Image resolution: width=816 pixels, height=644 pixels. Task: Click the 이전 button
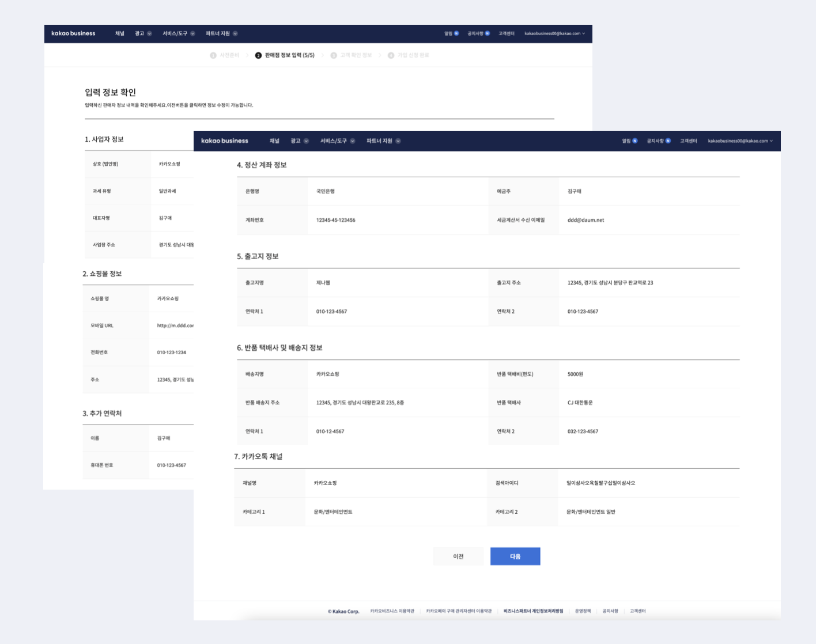coord(458,556)
